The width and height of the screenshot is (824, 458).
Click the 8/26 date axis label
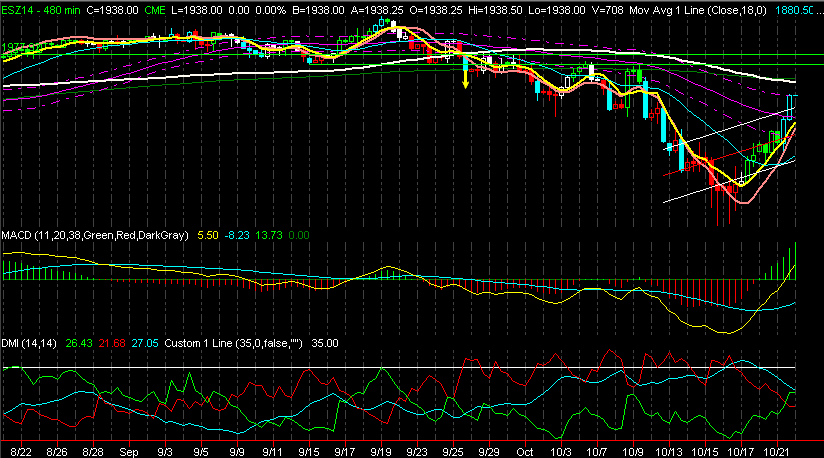pos(57,452)
